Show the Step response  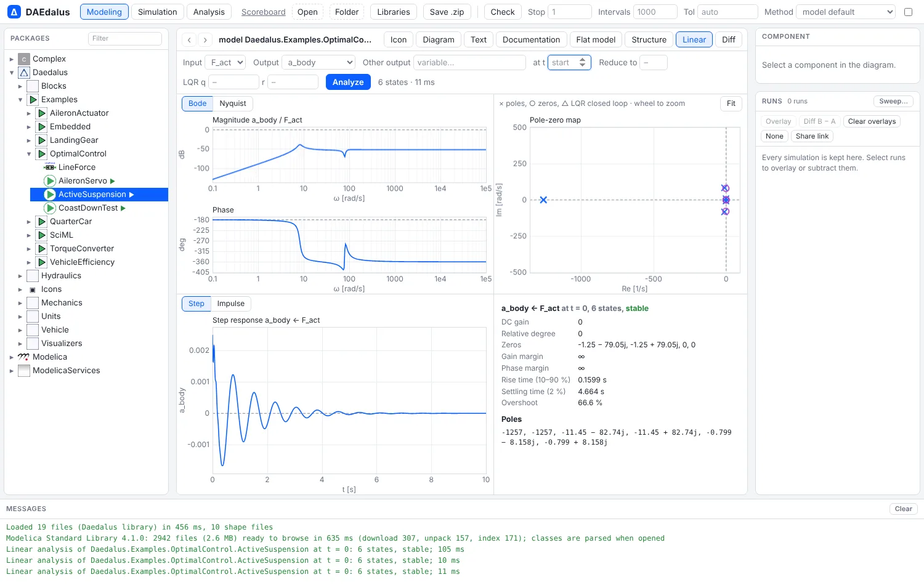click(x=197, y=304)
